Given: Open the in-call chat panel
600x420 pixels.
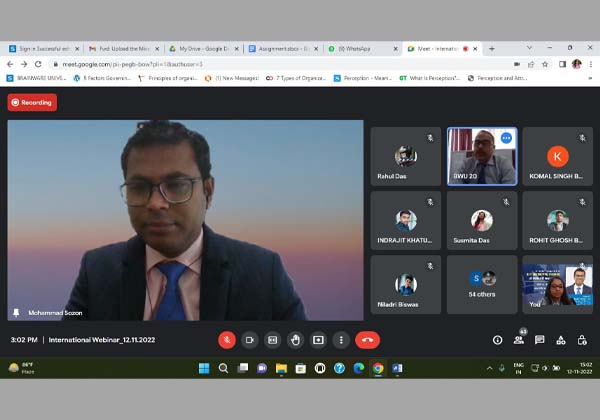Looking at the screenshot, I should click(540, 340).
